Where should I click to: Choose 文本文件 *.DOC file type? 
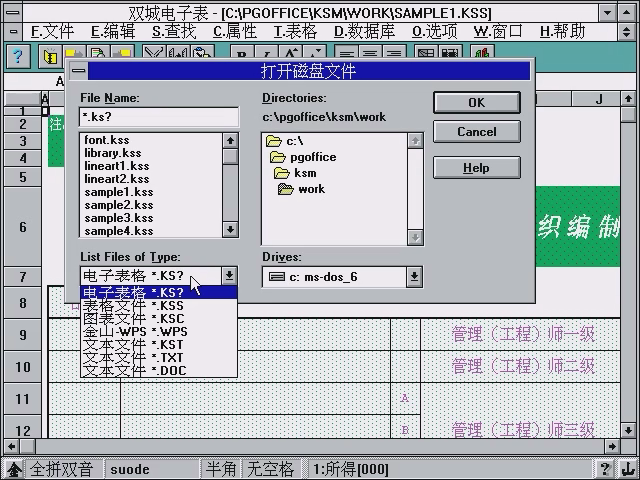159,371
